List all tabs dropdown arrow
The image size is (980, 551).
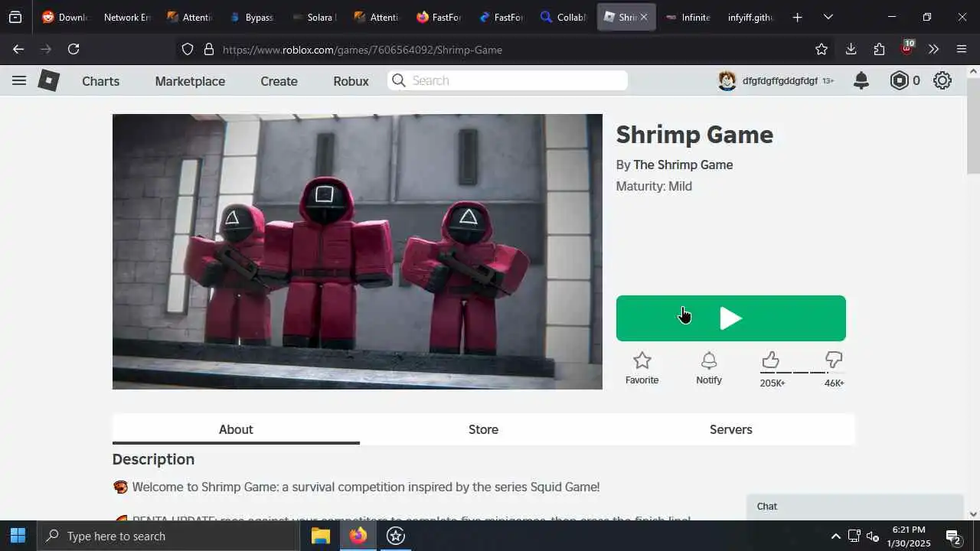828,17
